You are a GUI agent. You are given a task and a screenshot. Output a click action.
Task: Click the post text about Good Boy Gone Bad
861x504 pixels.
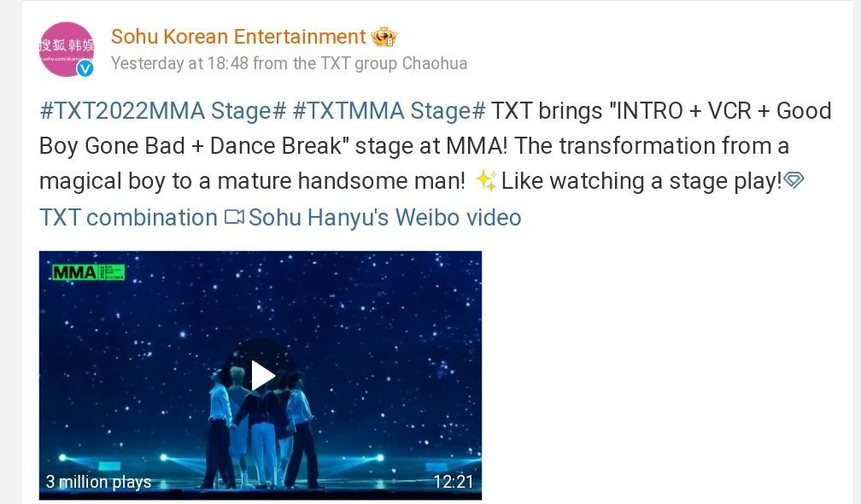pyautogui.click(x=436, y=146)
